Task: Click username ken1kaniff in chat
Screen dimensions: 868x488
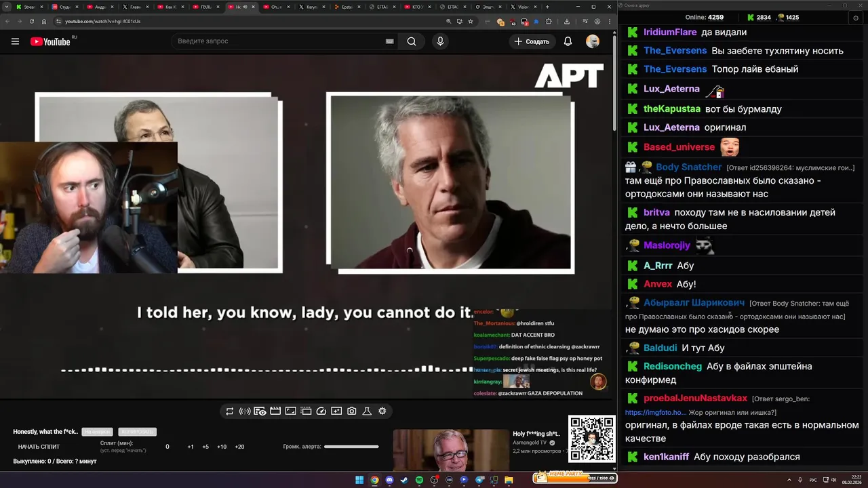Action: (666, 457)
